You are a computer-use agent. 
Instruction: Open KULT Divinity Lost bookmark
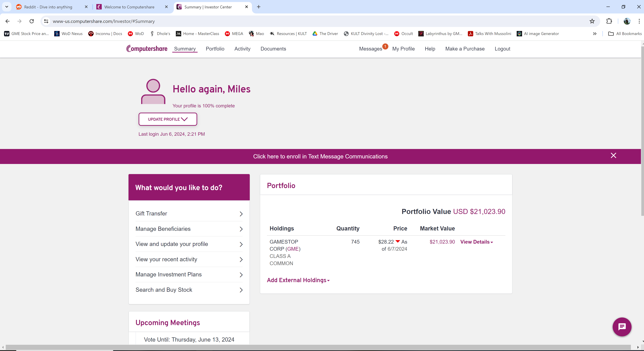[366, 34]
